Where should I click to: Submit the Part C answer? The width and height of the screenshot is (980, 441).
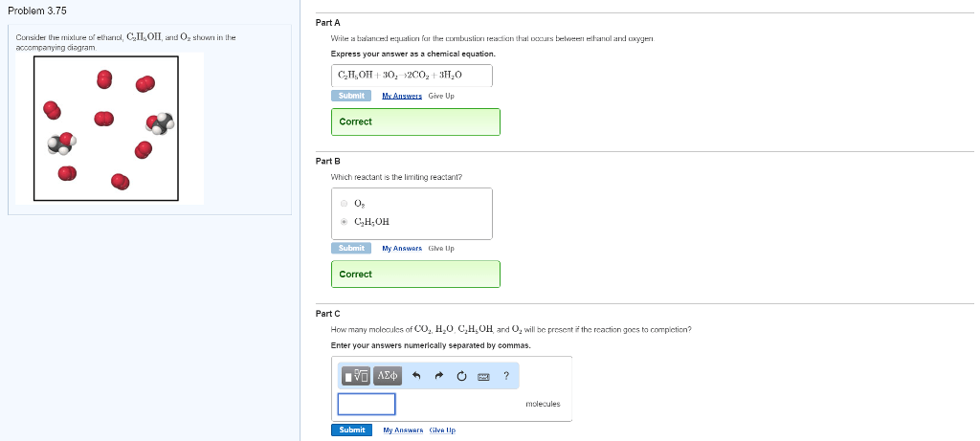352,430
